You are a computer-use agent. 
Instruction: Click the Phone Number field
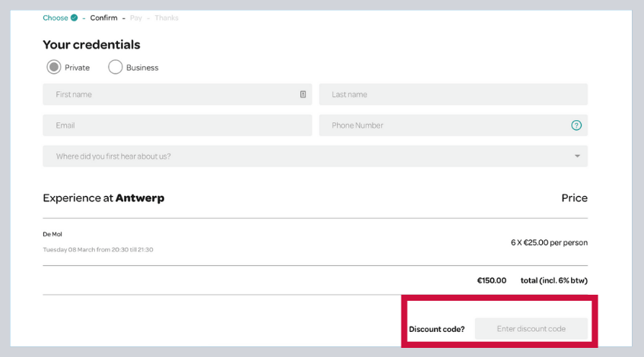(445, 125)
